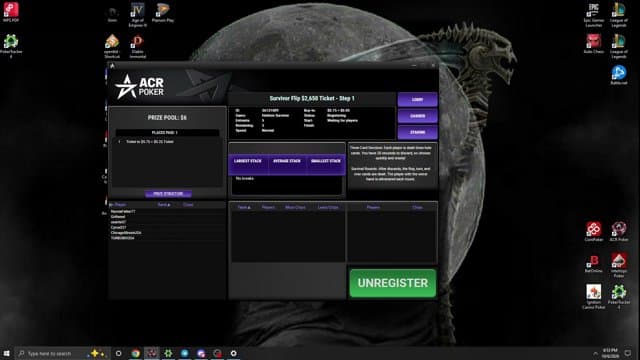This screenshot has height=360, width=640.
Task: Open WPS PDF desktop icon
Action: click(x=11, y=12)
